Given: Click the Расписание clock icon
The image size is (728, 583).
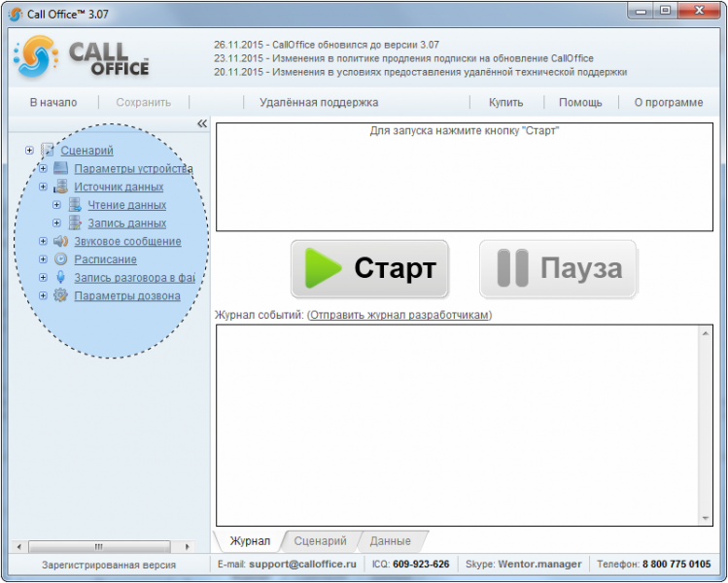Looking at the screenshot, I should (x=61, y=259).
